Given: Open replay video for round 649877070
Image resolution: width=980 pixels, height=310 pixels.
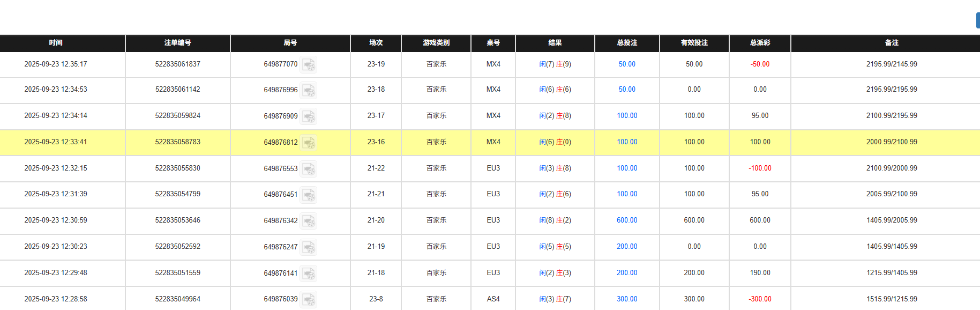Looking at the screenshot, I should (x=309, y=64).
